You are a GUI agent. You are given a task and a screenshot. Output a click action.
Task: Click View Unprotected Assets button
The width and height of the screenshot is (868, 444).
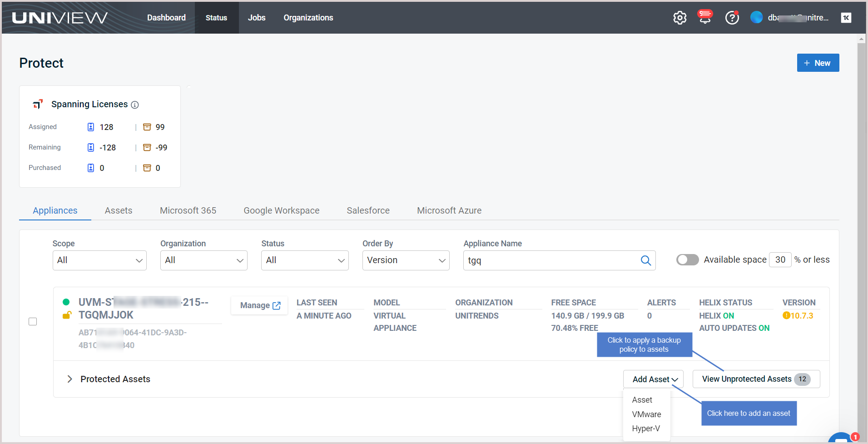[756, 379]
